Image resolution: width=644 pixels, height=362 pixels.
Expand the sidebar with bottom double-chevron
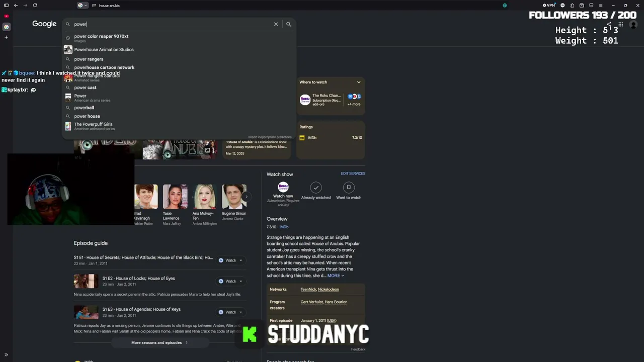[6, 355]
